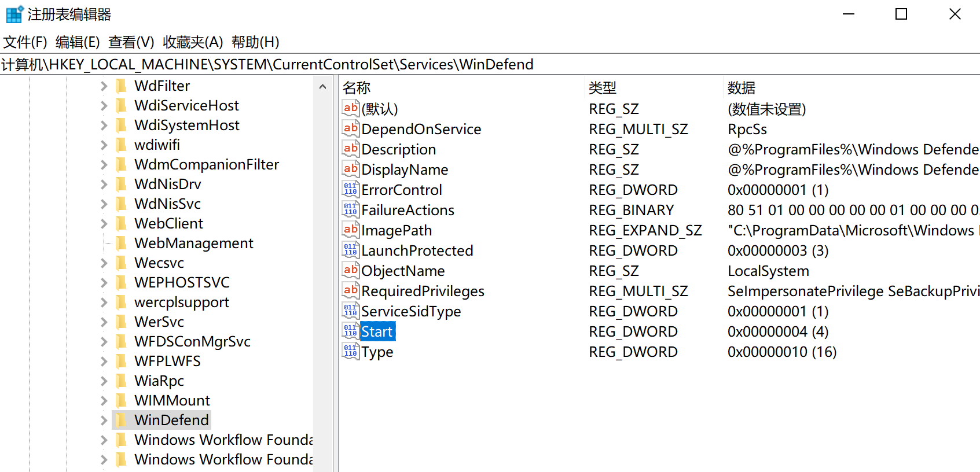Click the DependOnService data RpcSs
980x472 pixels.
tap(747, 129)
